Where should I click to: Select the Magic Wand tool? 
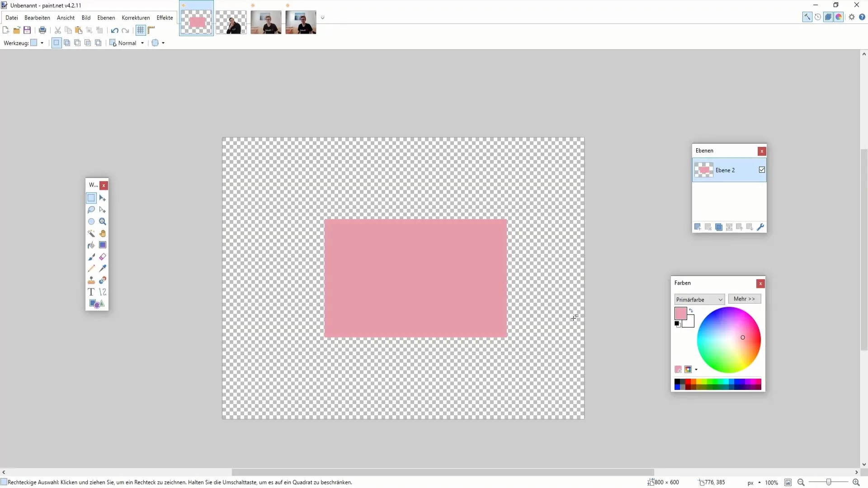click(92, 233)
